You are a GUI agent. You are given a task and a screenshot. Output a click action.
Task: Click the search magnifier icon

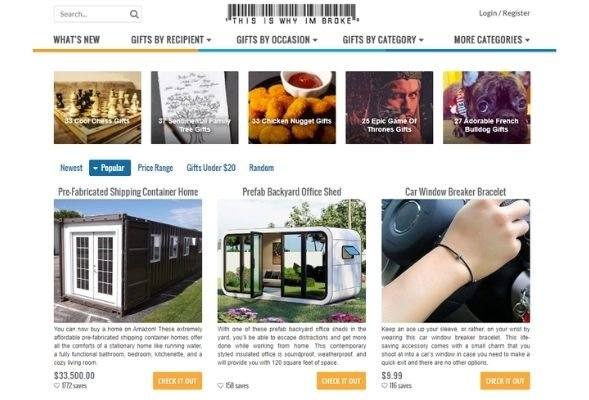134,14
